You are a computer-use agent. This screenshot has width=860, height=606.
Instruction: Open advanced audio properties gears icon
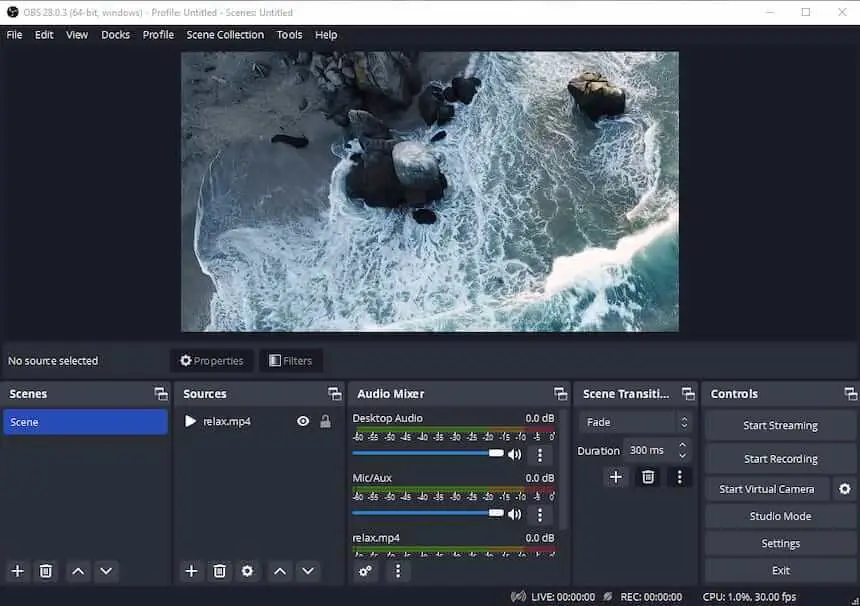pos(365,571)
